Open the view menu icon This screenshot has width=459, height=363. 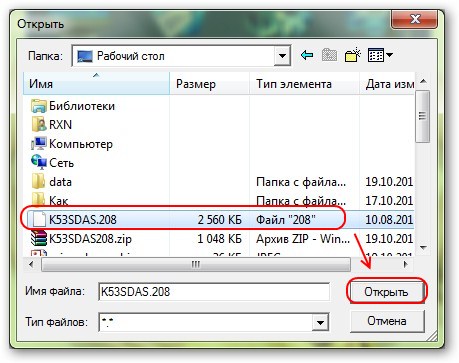376,55
